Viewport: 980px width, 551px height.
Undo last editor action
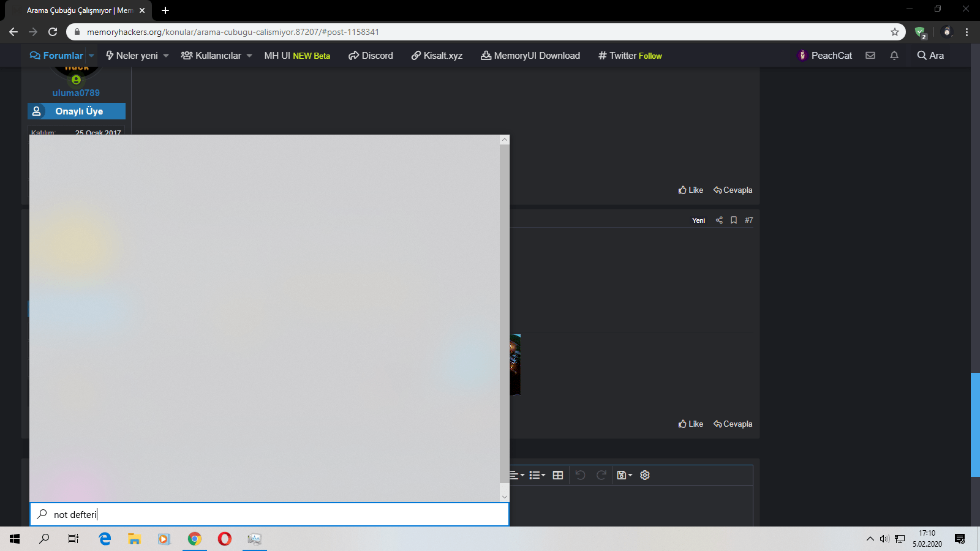[x=581, y=475]
